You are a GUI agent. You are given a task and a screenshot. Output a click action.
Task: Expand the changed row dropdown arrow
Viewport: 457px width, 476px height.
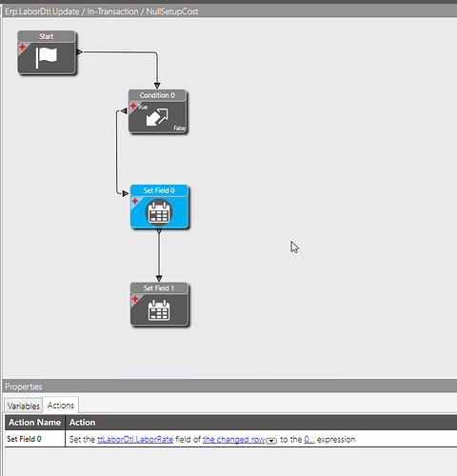coord(271,441)
